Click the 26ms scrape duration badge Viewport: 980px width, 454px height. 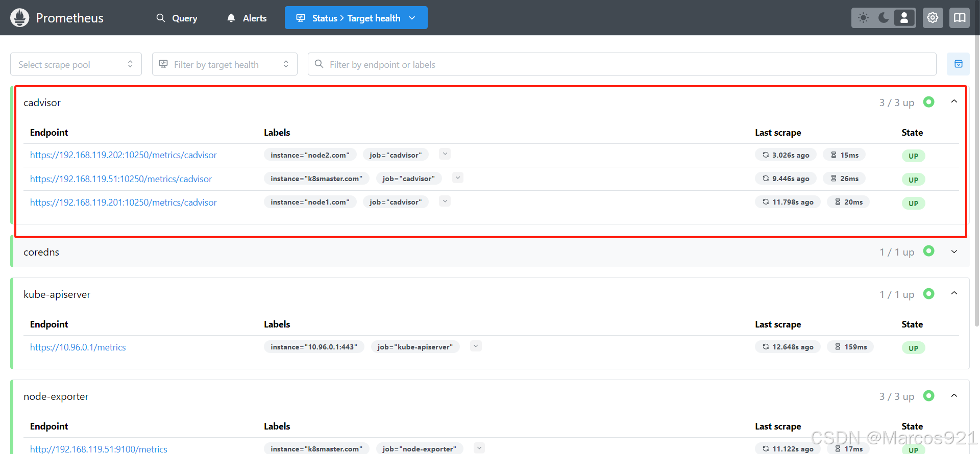(844, 179)
